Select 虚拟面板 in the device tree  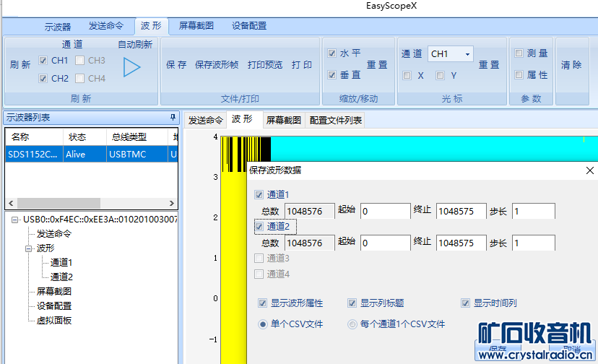click(x=53, y=321)
